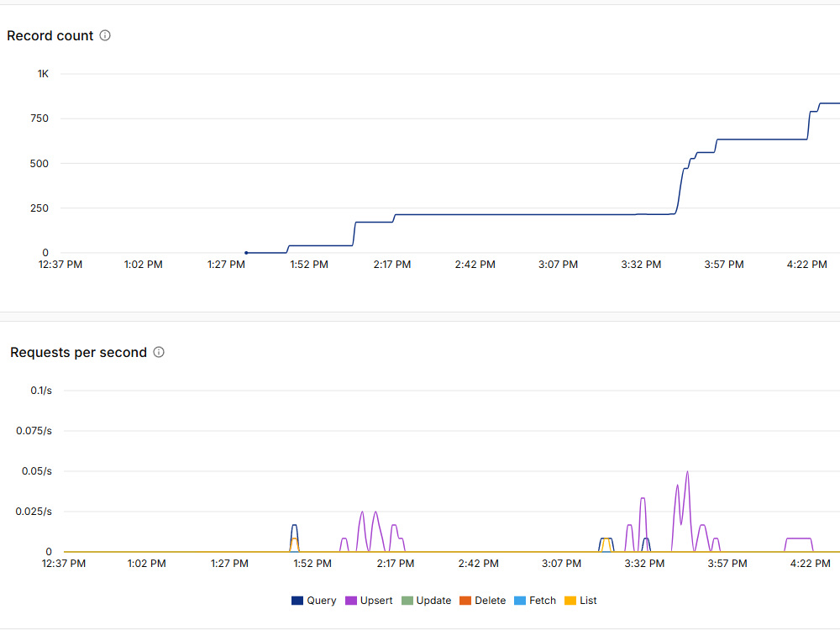
Task: Open the Record count info icon
Action: (105, 35)
